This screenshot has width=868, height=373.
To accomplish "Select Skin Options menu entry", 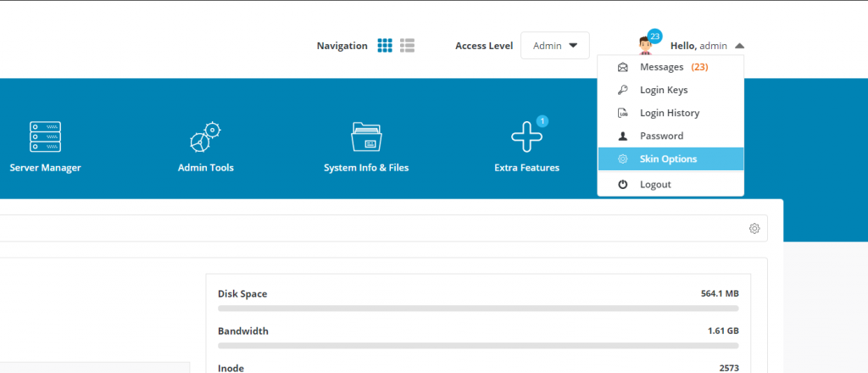I will 670,159.
